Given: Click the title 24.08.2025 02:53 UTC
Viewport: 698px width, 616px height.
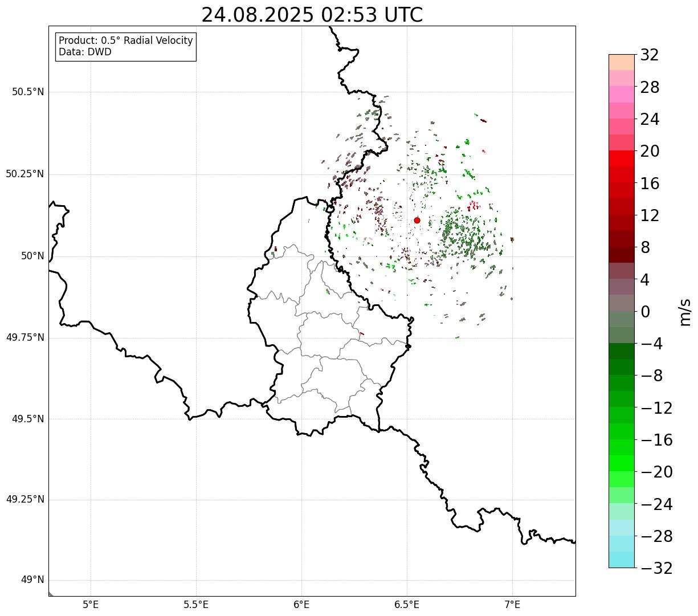Looking at the screenshot, I should click(312, 15).
